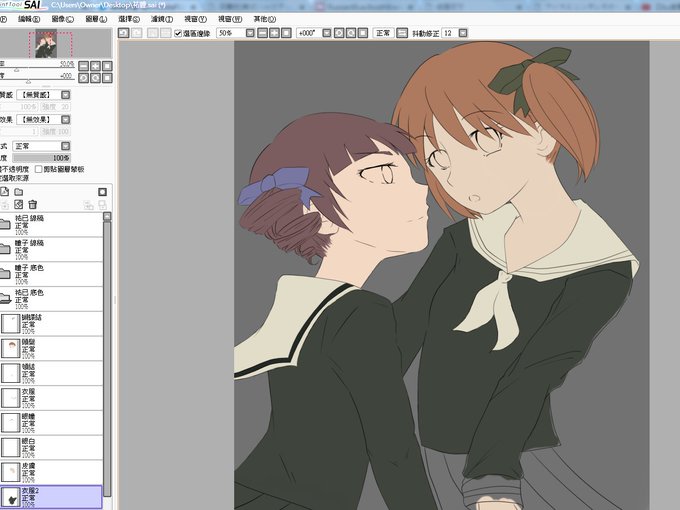
Task: Click navigator rotate clockwise button
Action: pyautogui.click(x=95, y=78)
